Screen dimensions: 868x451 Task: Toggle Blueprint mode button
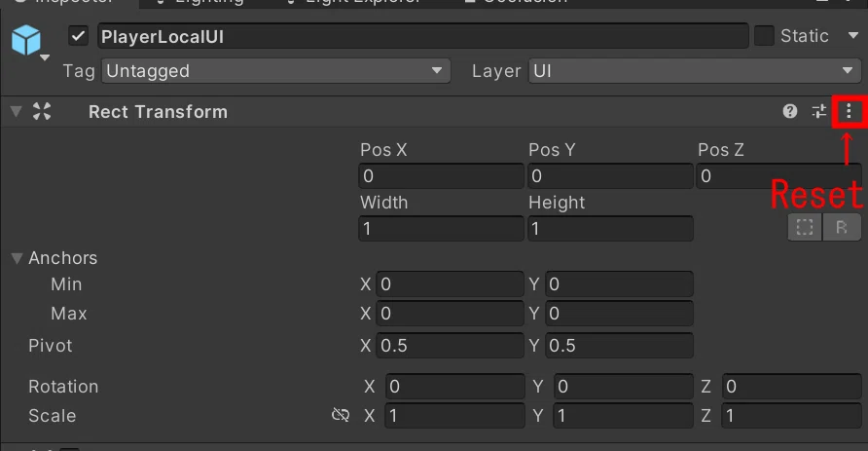pyautogui.click(x=805, y=227)
